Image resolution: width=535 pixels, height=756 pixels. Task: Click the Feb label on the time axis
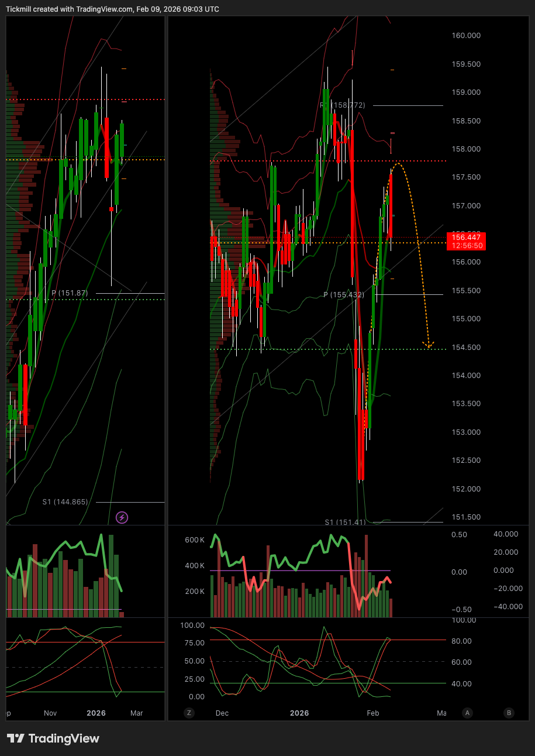coord(372,713)
